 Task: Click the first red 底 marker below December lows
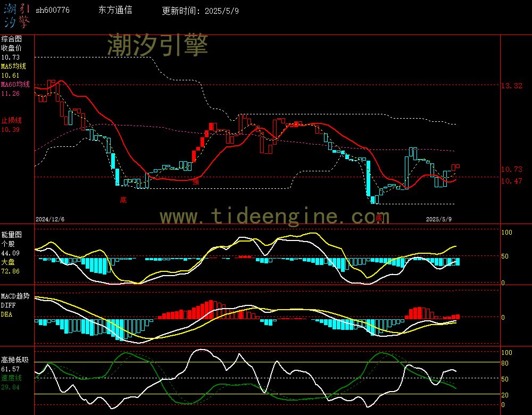(x=123, y=200)
